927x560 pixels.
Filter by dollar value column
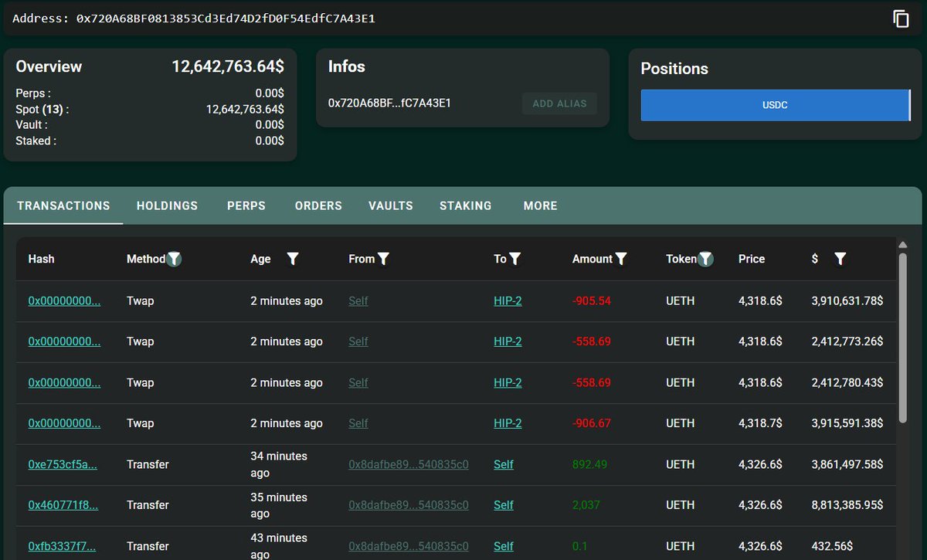tap(840, 260)
